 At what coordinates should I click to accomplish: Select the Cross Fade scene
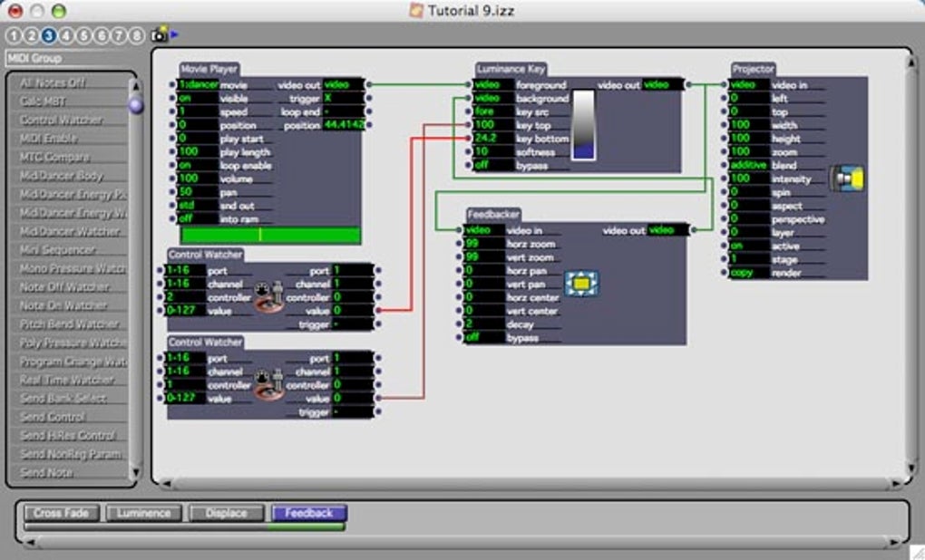click(x=62, y=513)
